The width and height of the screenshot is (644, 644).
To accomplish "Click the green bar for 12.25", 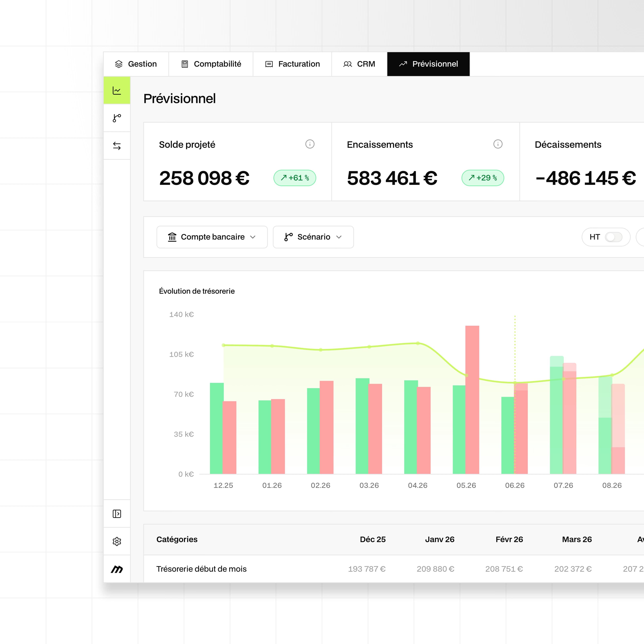I will 216,428.
